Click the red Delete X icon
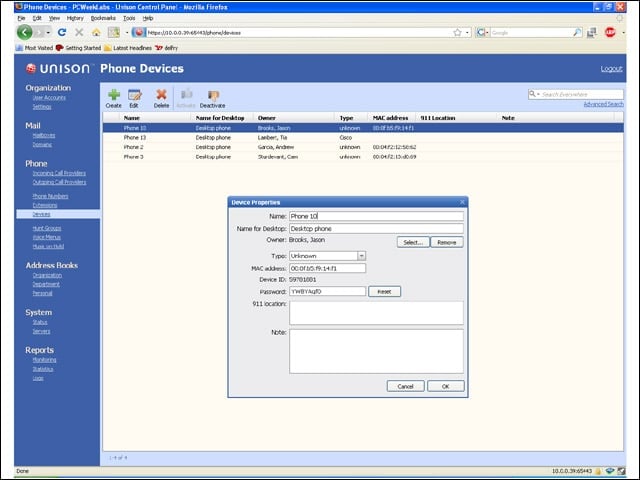The image size is (640, 480). pyautogui.click(x=161, y=95)
